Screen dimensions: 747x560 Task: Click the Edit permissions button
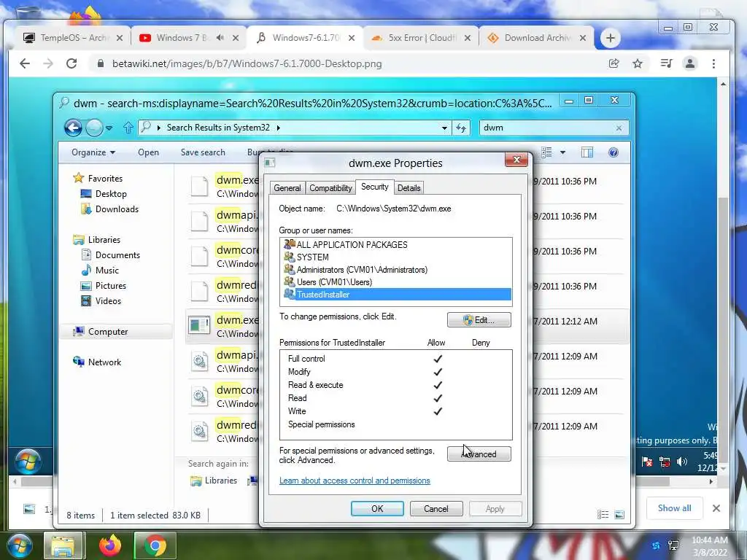(x=479, y=320)
